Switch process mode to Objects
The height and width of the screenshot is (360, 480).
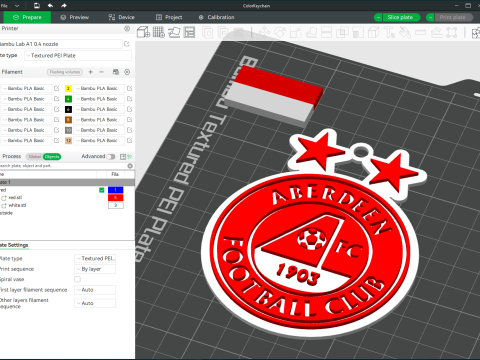(x=52, y=157)
